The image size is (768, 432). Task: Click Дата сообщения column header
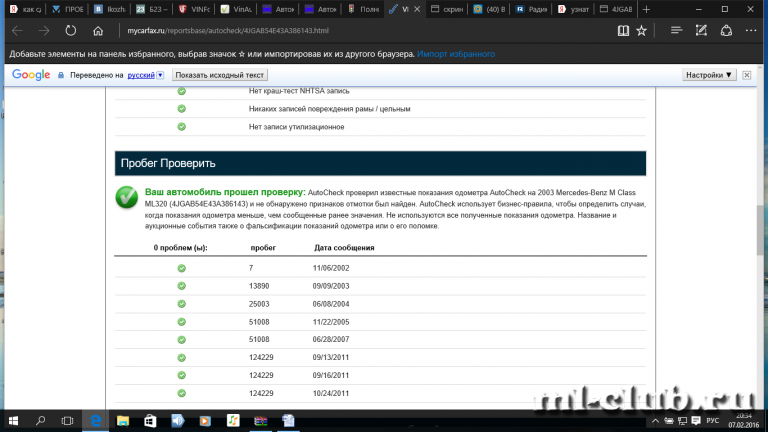pos(344,248)
